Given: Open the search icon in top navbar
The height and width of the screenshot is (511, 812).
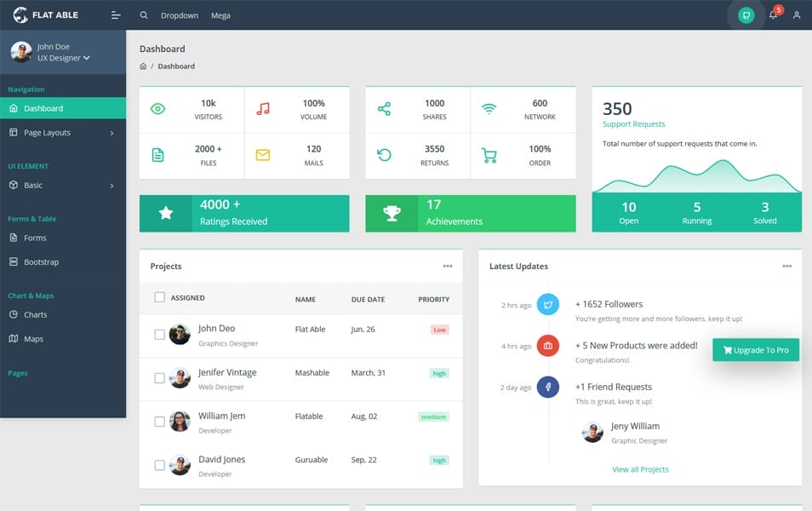Looking at the screenshot, I should pyautogui.click(x=143, y=14).
